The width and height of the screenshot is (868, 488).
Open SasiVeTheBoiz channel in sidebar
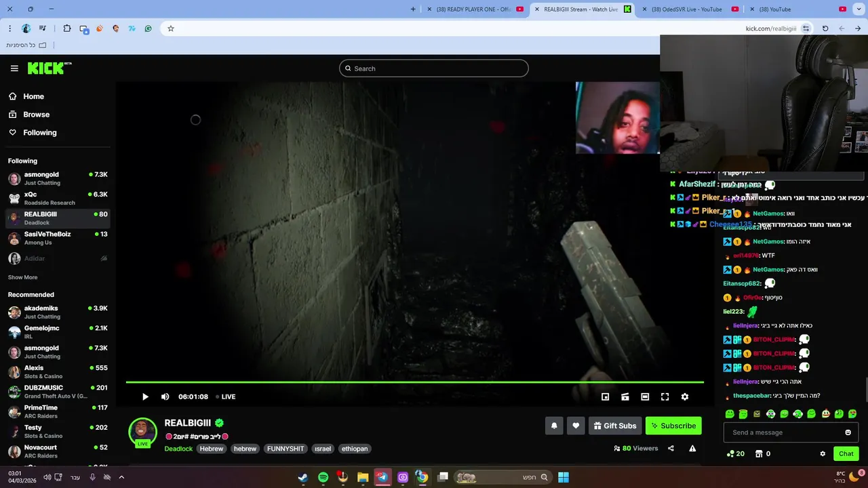coord(58,238)
